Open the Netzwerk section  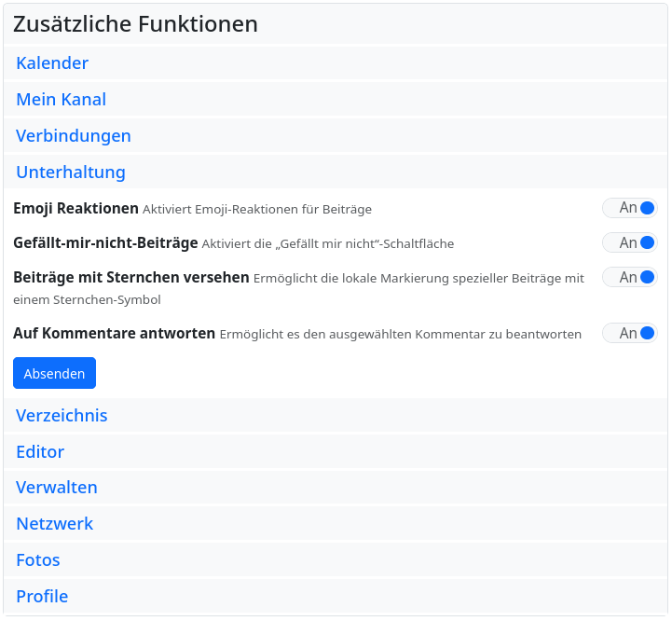click(55, 524)
